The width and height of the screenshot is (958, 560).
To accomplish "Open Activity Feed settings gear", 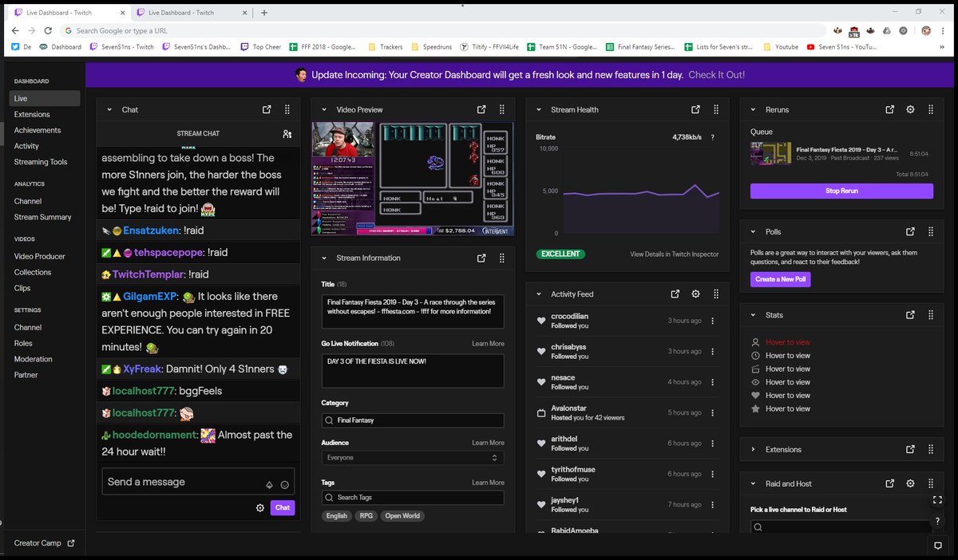I will tap(695, 294).
